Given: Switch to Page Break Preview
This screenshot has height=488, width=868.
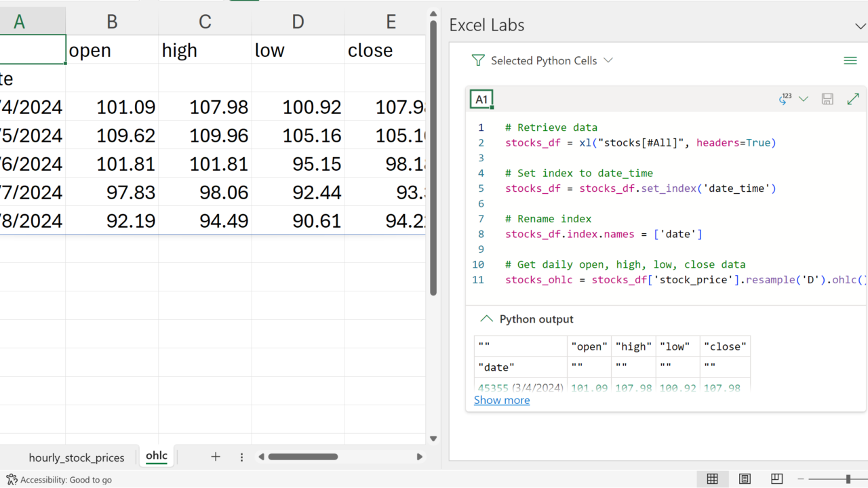Looking at the screenshot, I should pos(777,479).
